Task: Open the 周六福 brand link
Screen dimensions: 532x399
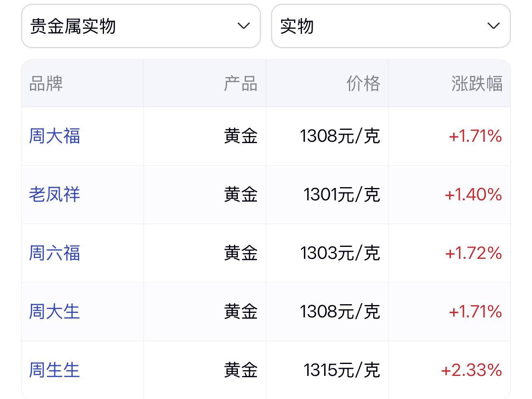Action: (54, 253)
